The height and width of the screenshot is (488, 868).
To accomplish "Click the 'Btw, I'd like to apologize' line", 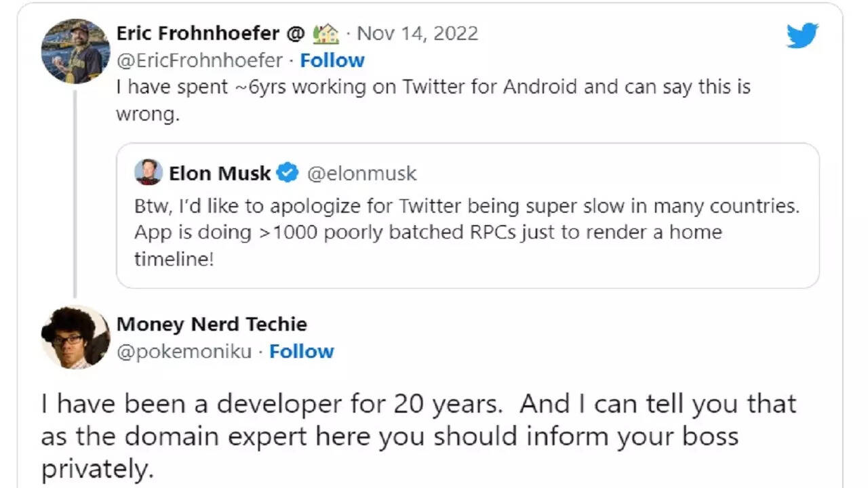I will [x=467, y=206].
